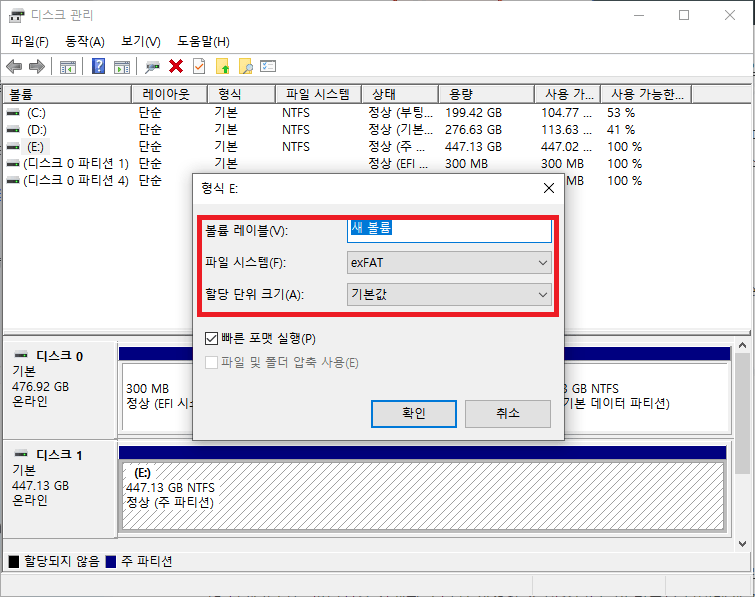Click the 기본 데이터 파티션 partition block
Viewport: 755px width, 597px height.
click(647, 396)
